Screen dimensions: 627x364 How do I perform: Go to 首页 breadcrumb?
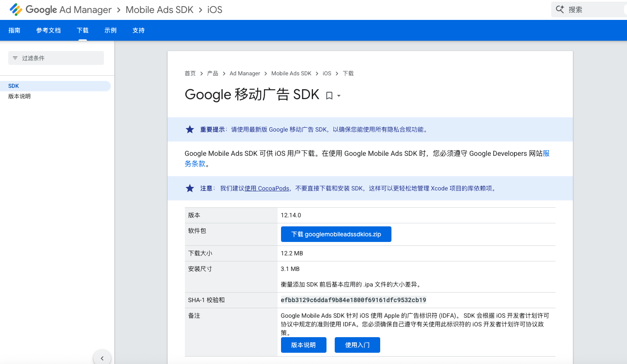point(190,74)
